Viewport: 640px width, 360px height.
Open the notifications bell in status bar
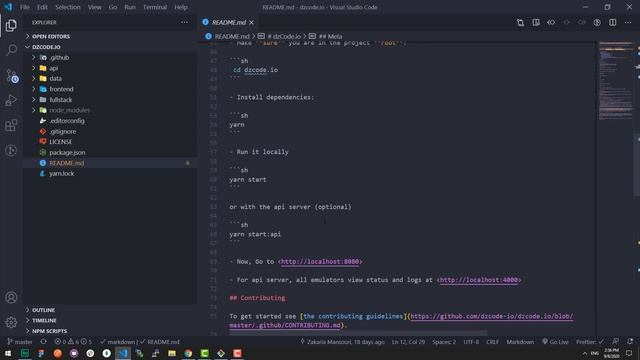point(630,342)
